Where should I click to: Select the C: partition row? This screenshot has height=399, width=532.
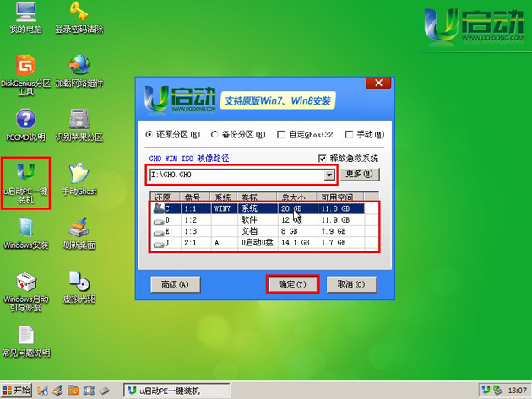(x=258, y=208)
